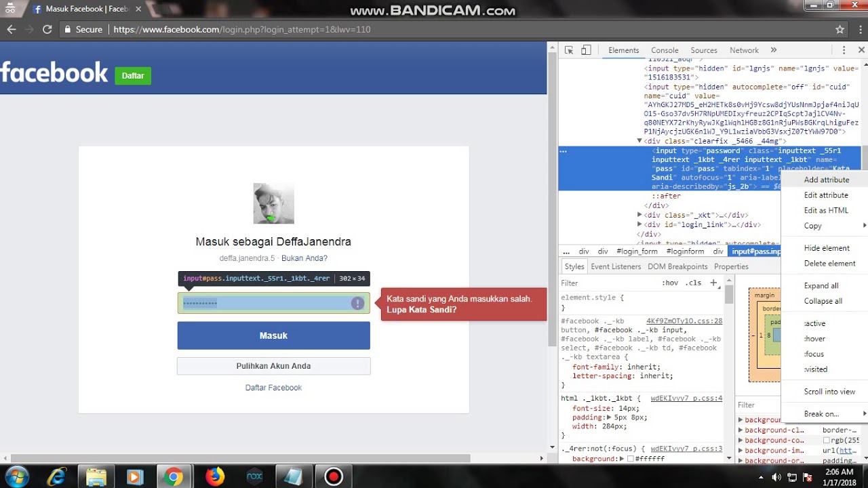Viewport: 868px width, 488px height.
Task: Choose Edit as HTML from context menu
Action: click(825, 210)
